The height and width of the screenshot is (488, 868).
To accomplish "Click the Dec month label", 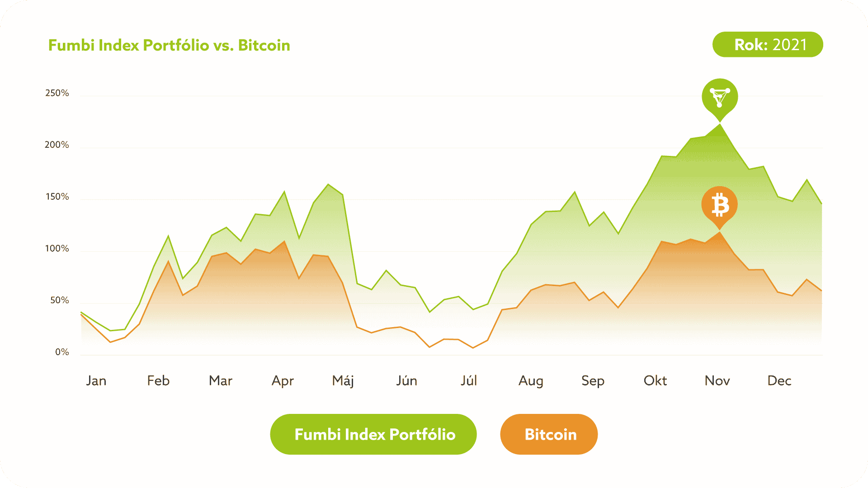I will click(779, 380).
